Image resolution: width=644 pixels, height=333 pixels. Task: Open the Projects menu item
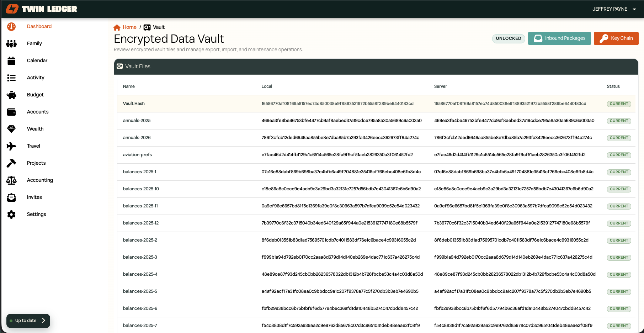coord(36,163)
